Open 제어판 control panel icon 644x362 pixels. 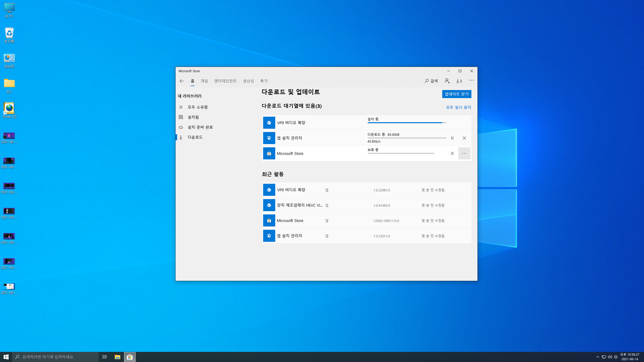9,61
